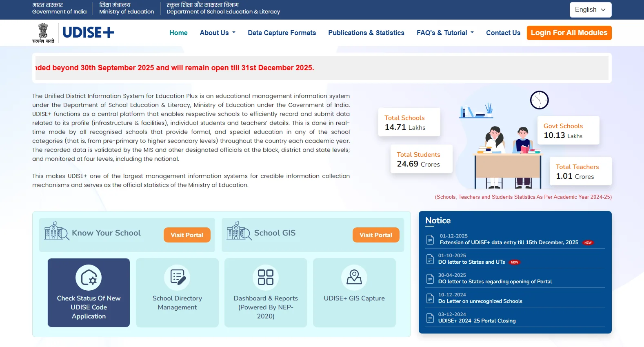Click document icon for 30-04-2025 notice
644x347 pixels.
click(430, 279)
